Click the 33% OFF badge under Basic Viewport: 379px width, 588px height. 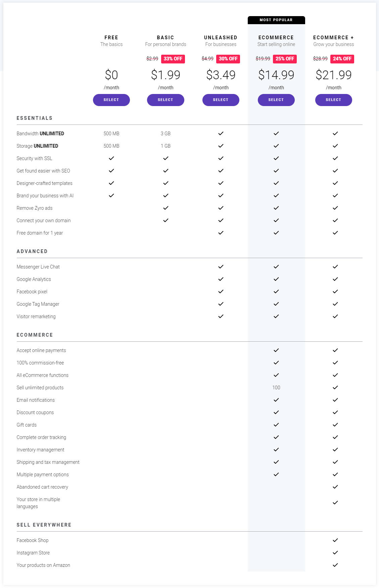(x=173, y=59)
